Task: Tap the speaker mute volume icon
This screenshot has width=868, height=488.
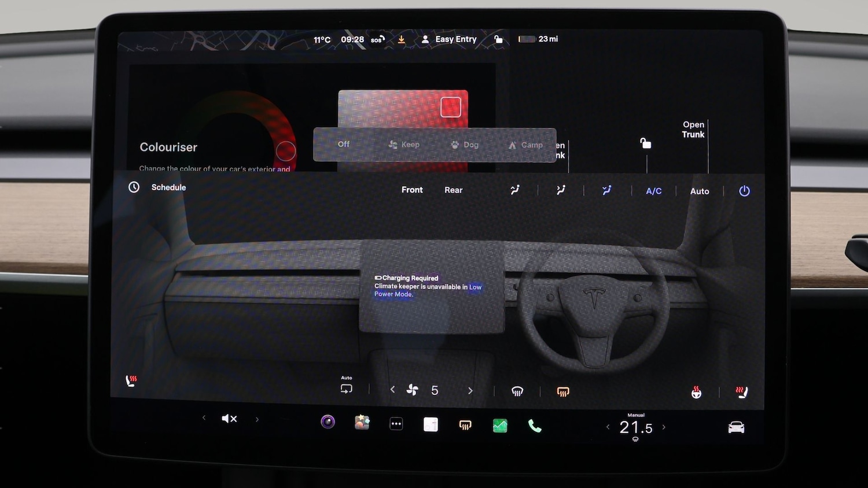Action: point(229,419)
